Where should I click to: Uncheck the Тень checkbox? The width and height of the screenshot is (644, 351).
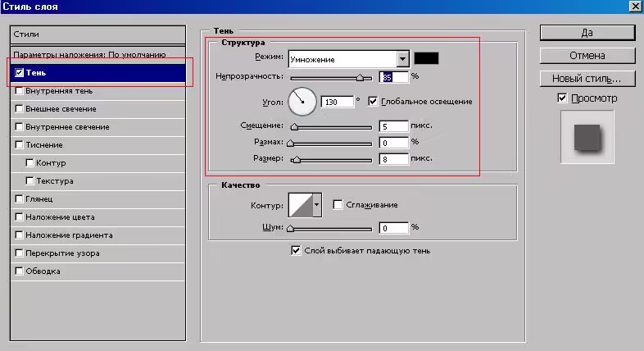19,73
